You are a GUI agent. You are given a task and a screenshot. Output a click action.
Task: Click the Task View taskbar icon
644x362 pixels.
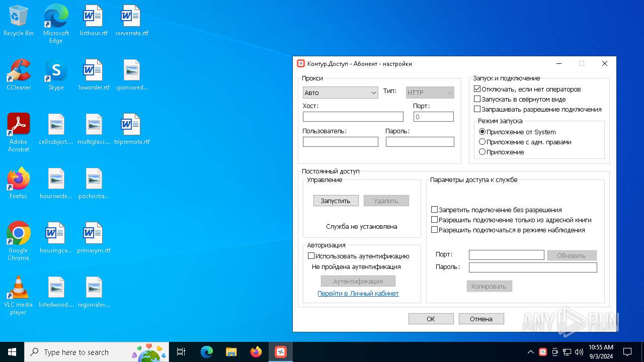point(181,352)
